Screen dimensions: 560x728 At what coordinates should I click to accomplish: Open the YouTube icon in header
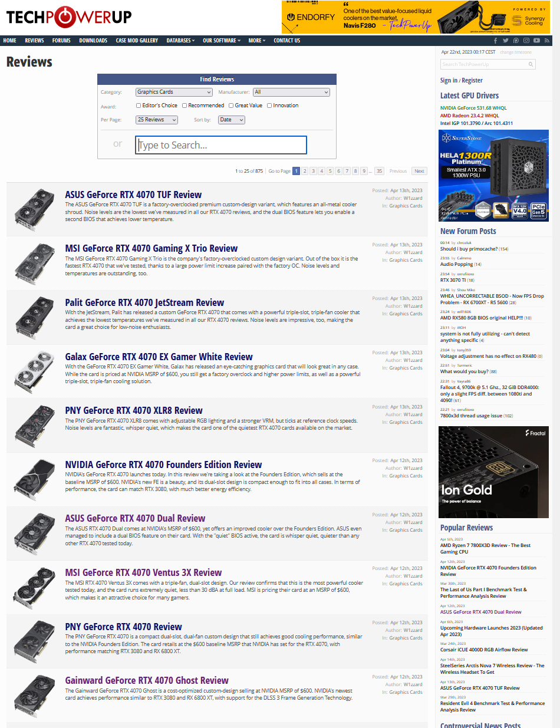pyautogui.click(x=536, y=41)
